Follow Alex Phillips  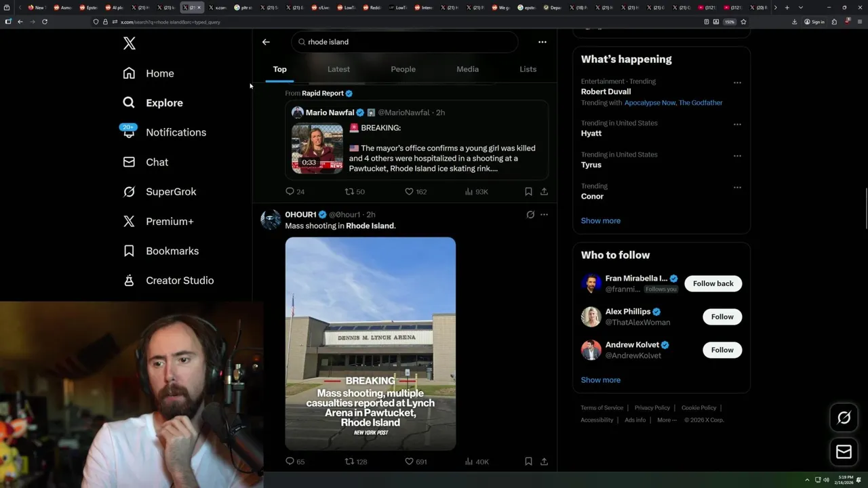722,317
